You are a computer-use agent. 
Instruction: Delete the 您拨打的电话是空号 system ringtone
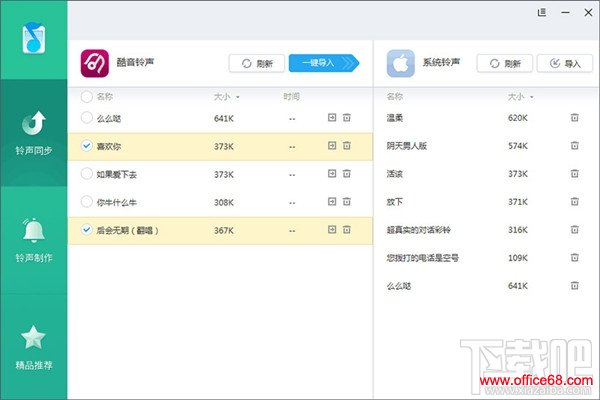point(574,257)
